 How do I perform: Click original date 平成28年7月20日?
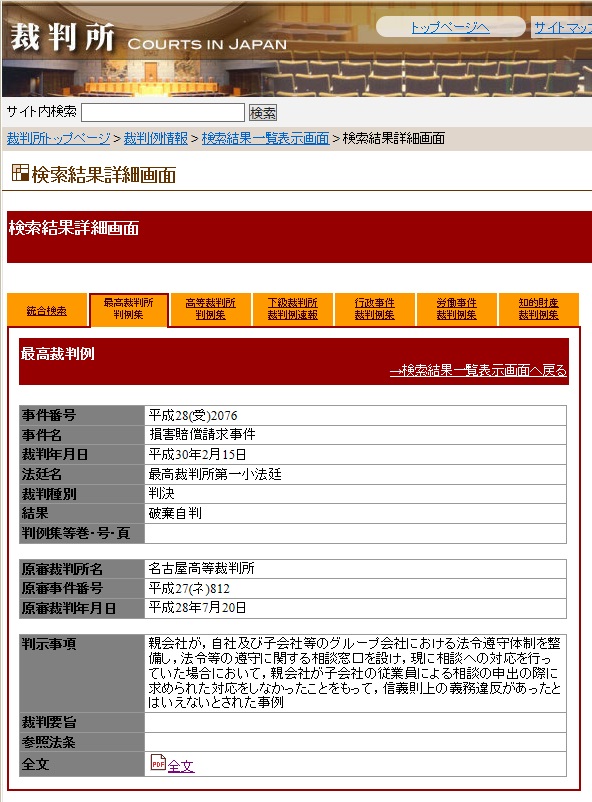click(x=198, y=608)
